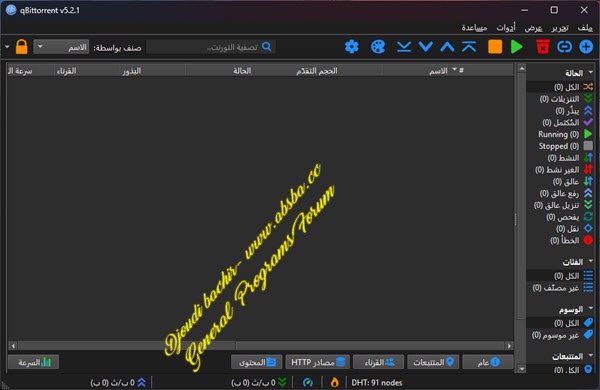The image size is (600, 390).
Task: Select التنزيلات (0) status filter
Action: click(x=566, y=99)
